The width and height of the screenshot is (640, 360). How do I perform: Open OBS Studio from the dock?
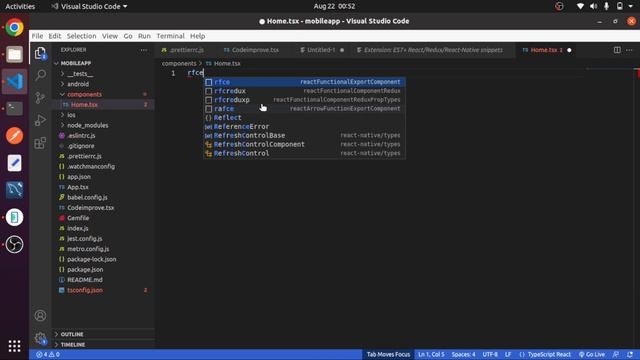14,244
